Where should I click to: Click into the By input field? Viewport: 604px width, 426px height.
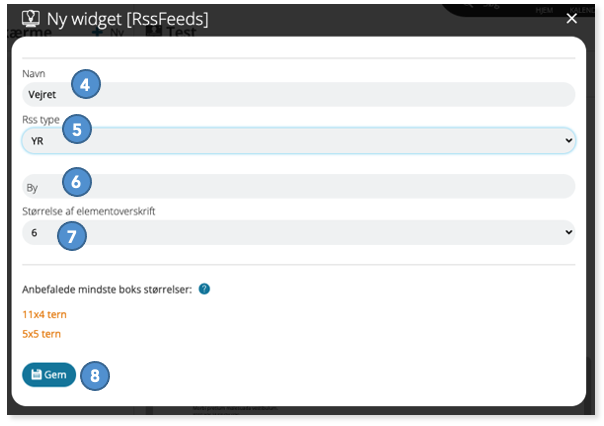click(x=299, y=187)
